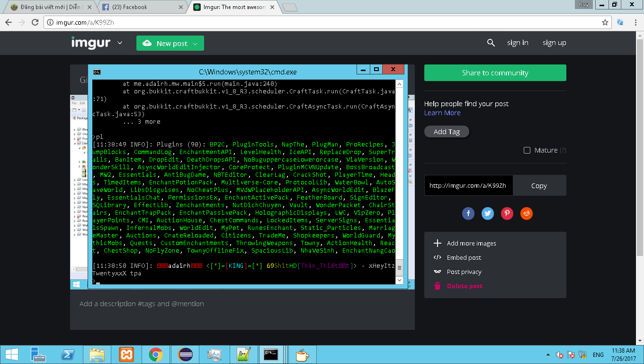Screen dimensions: 644x364
Task: Reload the page in Chrome
Action: point(35,22)
